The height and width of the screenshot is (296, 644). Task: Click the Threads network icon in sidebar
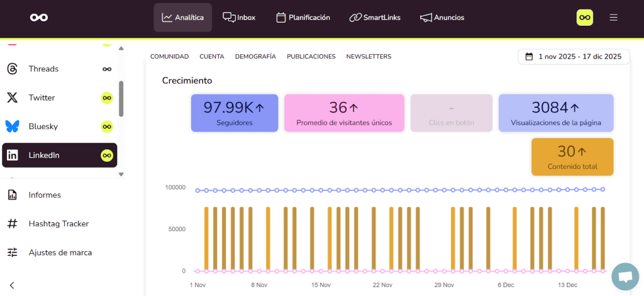[x=12, y=69]
